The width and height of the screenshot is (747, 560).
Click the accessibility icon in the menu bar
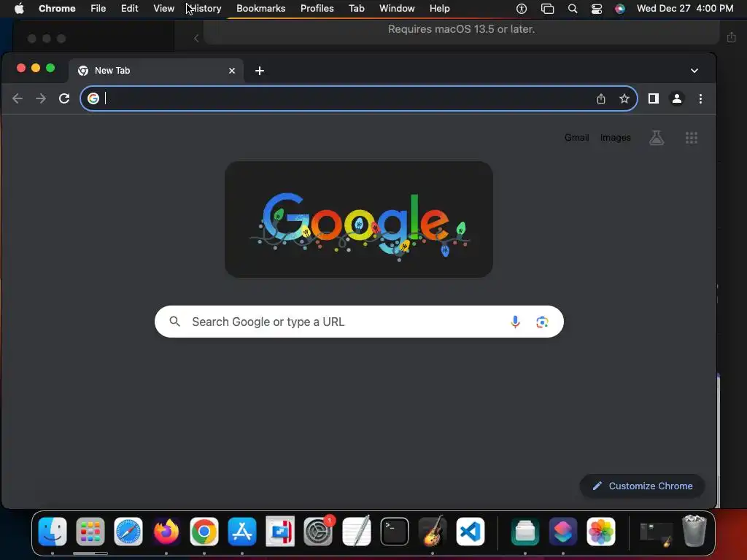(x=522, y=9)
